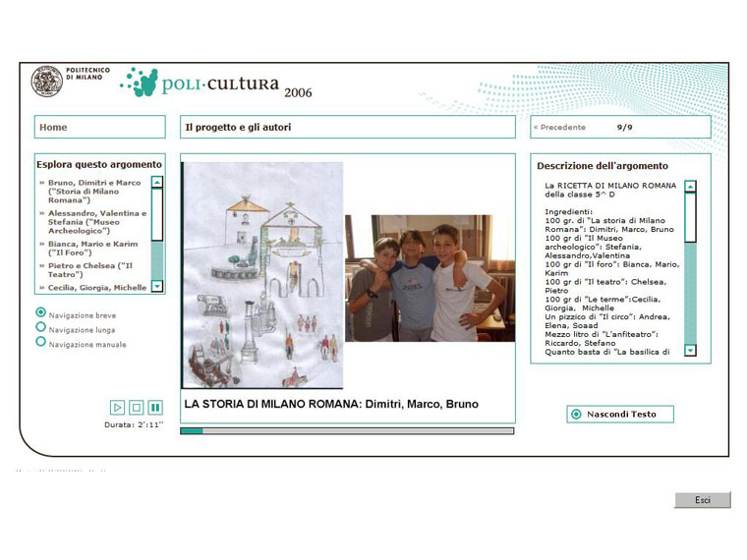Click the children's drawing of Roman Milan
Screen dimensions: 747x560
point(262,275)
